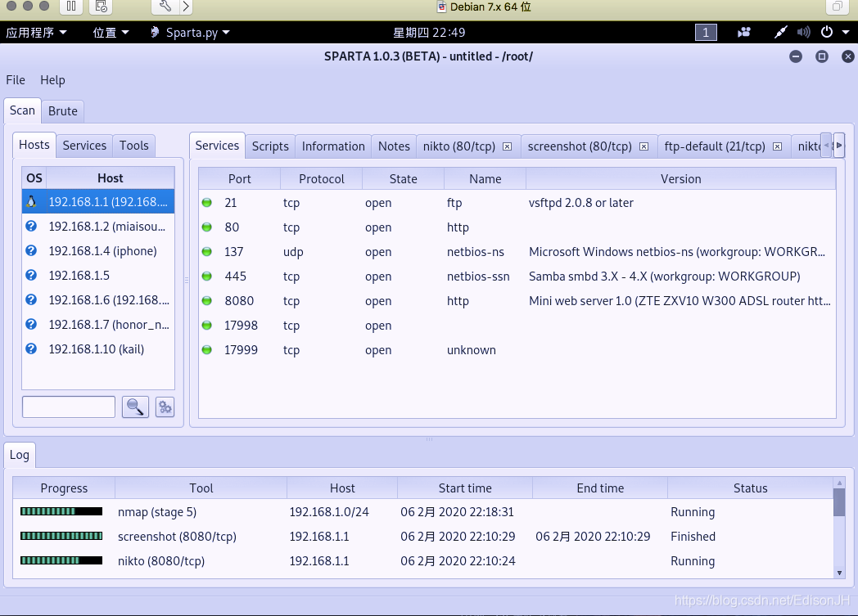This screenshot has width=858, height=616.
Task: Click green open-state indicator for port 8080
Action: (x=207, y=301)
